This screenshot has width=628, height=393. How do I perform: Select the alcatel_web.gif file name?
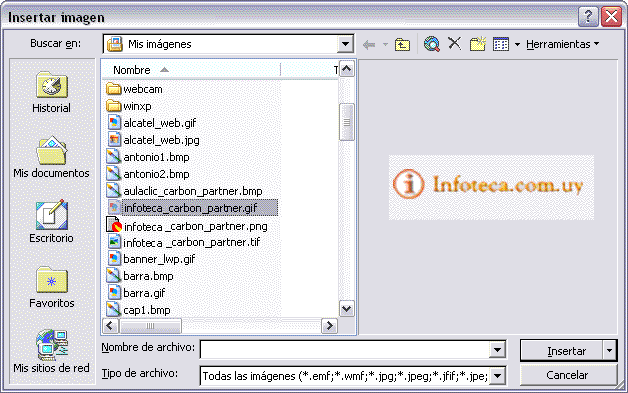159,123
